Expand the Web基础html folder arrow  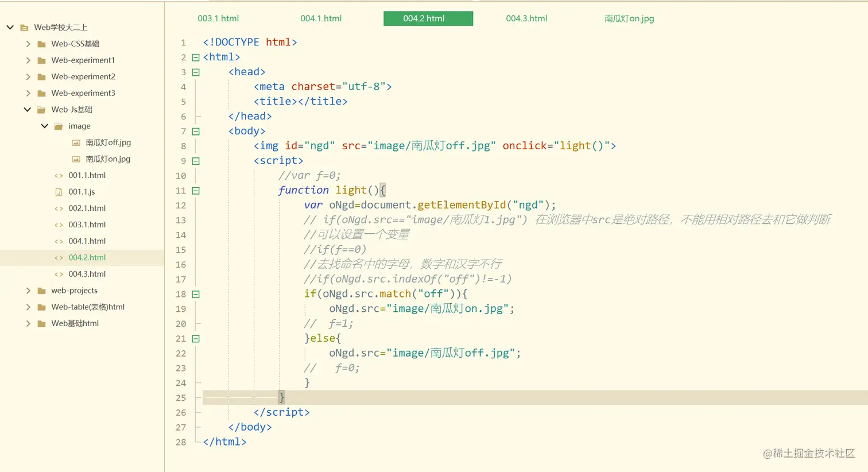tap(28, 323)
